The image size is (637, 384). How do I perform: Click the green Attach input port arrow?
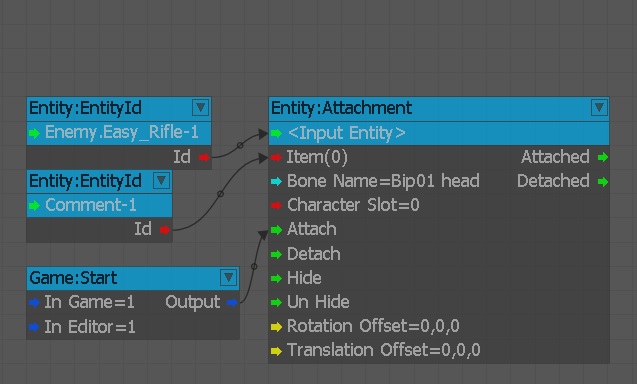tap(277, 230)
